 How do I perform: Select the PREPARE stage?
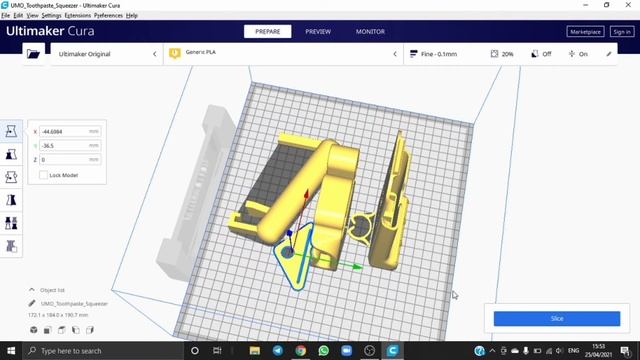click(268, 31)
